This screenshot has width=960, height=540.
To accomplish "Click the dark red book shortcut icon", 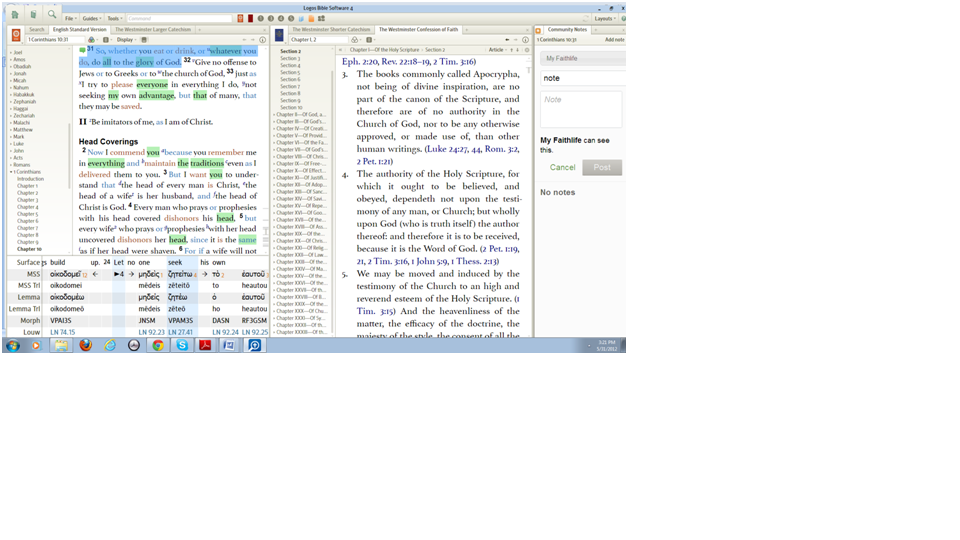I will pos(250,18).
